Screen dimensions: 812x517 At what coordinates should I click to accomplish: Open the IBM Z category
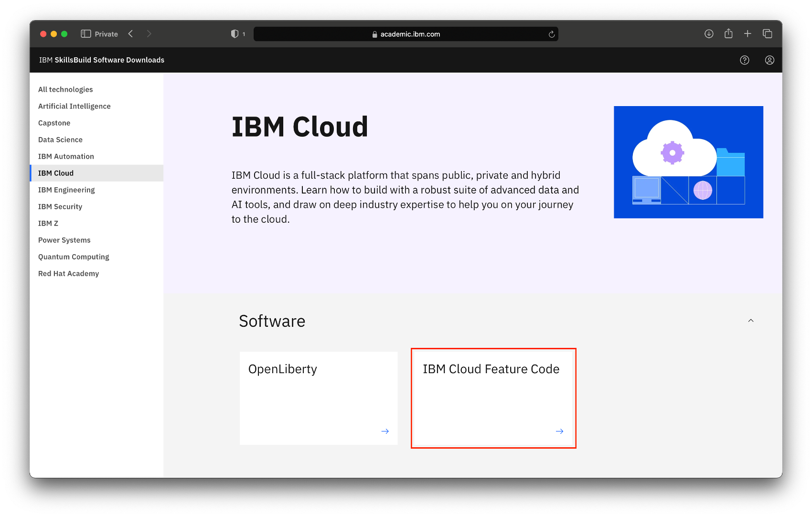coord(96,223)
